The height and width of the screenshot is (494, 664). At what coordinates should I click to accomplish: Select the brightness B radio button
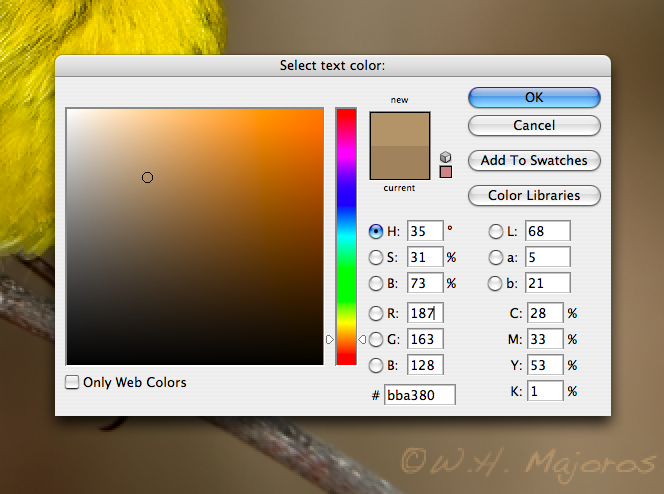click(376, 283)
